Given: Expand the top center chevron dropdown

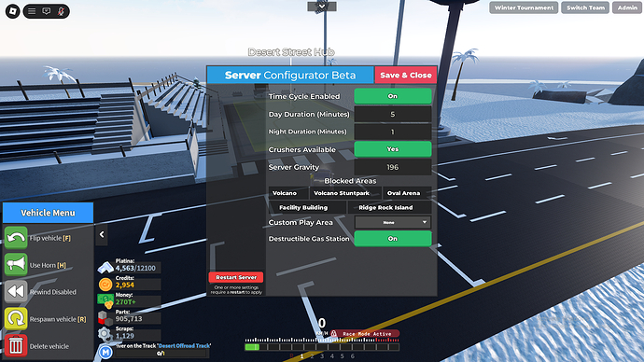Looking at the screenshot, I should pyautogui.click(x=322, y=7).
